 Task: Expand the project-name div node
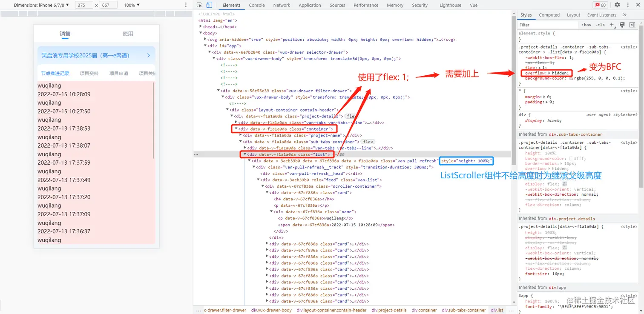click(240, 135)
